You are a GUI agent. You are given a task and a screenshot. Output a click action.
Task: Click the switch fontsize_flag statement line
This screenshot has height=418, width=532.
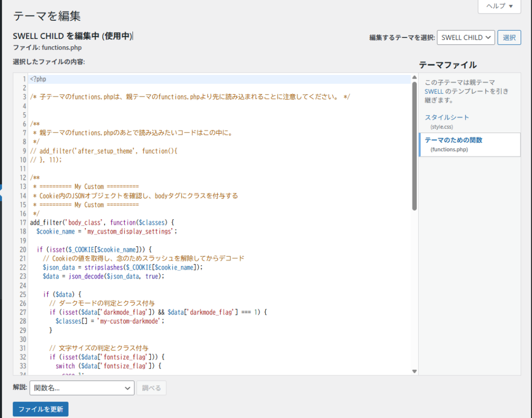pyautogui.click(x=109, y=366)
